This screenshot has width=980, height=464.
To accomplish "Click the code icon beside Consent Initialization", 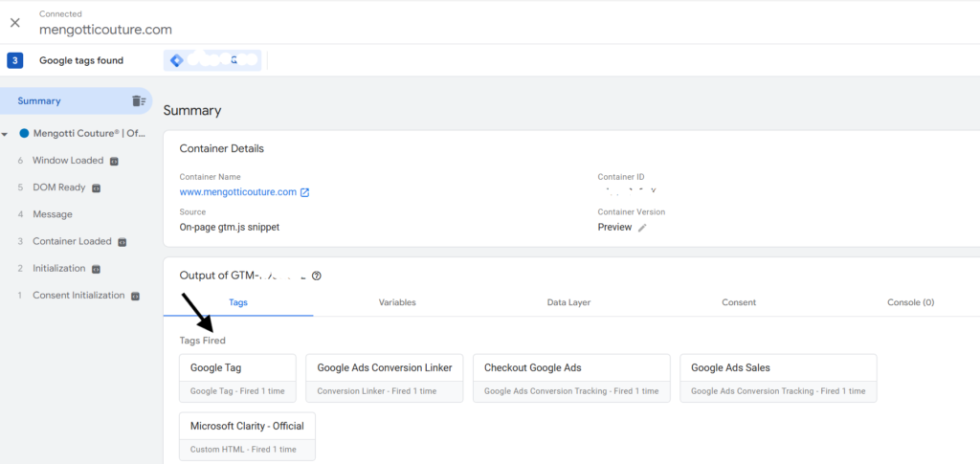I will click(134, 296).
